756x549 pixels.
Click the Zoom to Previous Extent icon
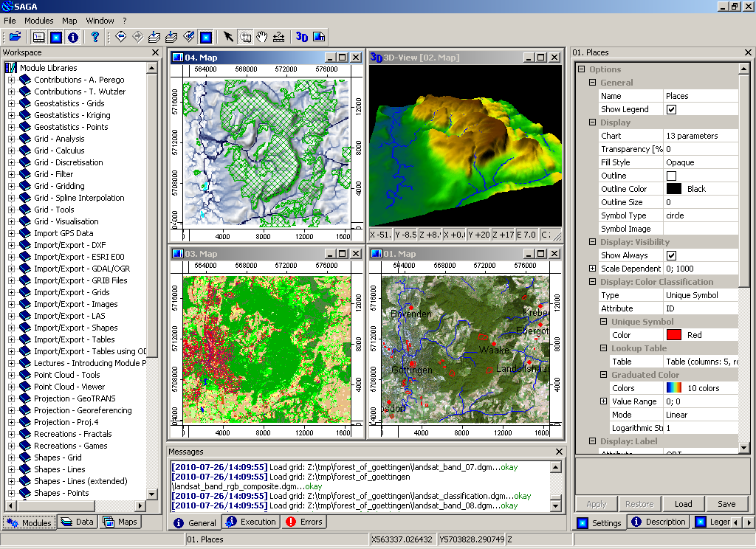click(x=121, y=37)
